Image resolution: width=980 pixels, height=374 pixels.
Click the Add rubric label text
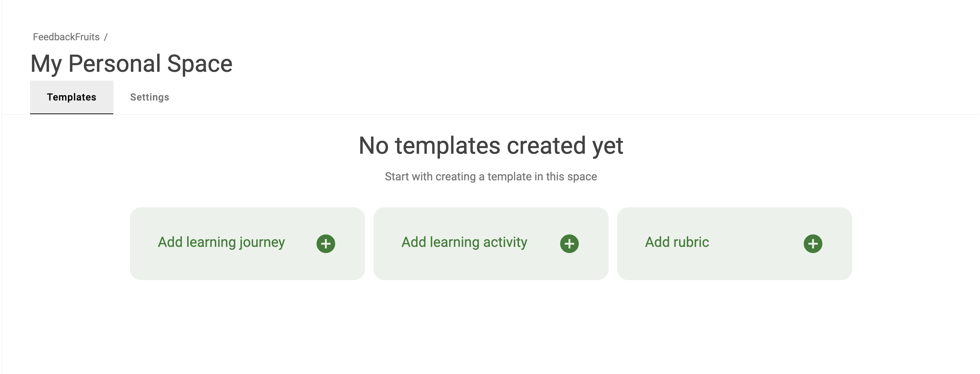[x=677, y=242]
